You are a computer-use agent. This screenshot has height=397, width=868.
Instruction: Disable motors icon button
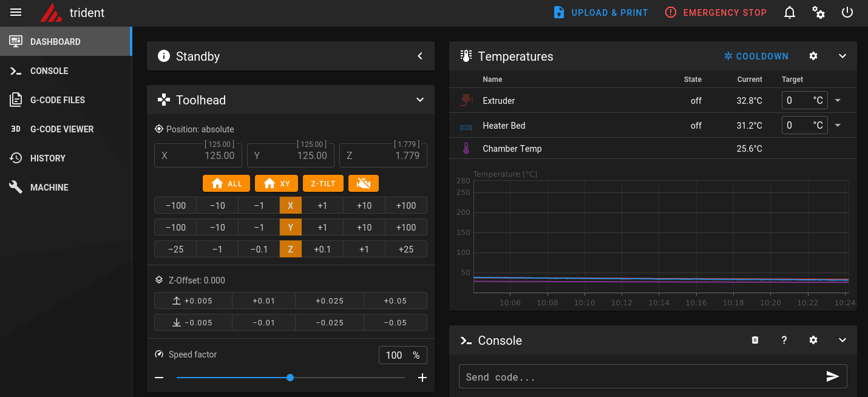tap(364, 183)
